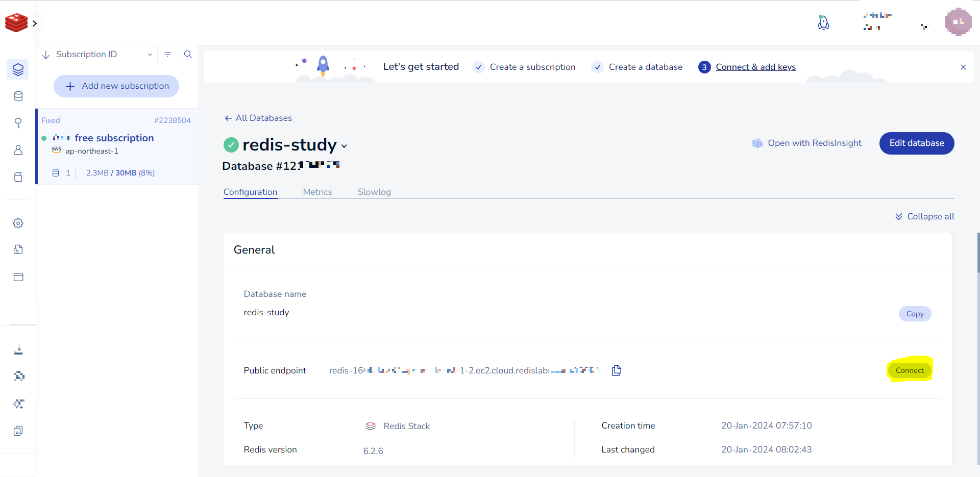Screen dimensions: 980x477
Task: Open the user avatar menu
Action: click(x=958, y=22)
